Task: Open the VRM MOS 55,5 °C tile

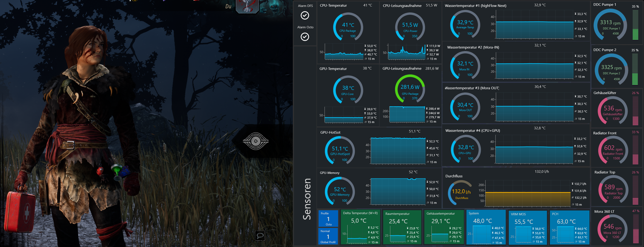Action: (x=528, y=227)
